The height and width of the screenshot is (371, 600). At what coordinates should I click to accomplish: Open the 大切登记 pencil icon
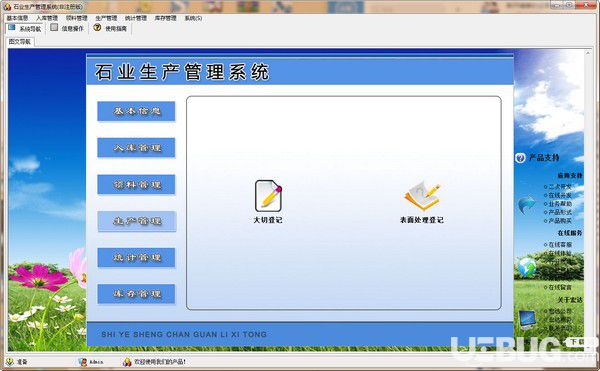coord(268,196)
